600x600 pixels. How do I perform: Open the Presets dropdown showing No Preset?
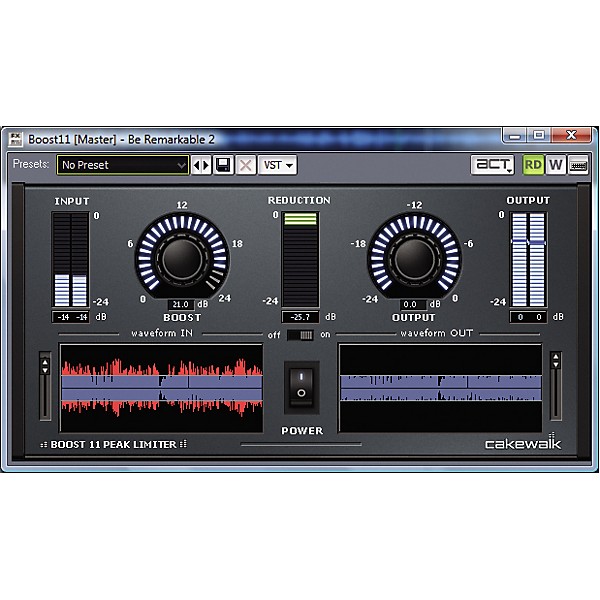(122, 165)
